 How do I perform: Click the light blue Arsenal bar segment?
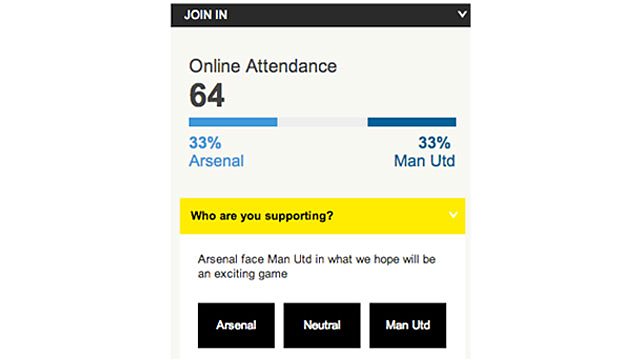pyautogui.click(x=233, y=122)
